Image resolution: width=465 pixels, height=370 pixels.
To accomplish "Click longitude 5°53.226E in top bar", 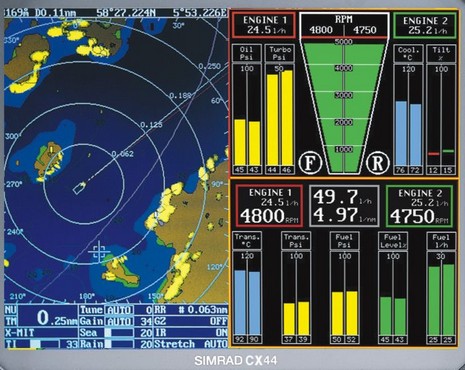I will 200,13.
